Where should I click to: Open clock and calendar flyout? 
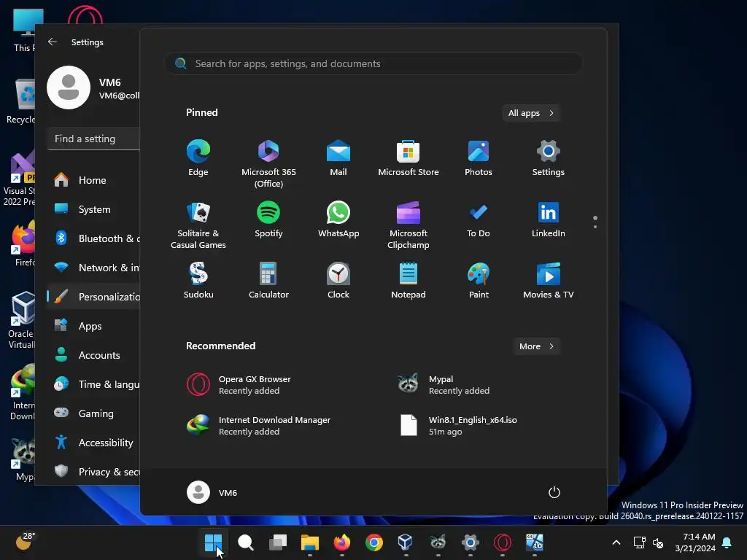pos(695,542)
